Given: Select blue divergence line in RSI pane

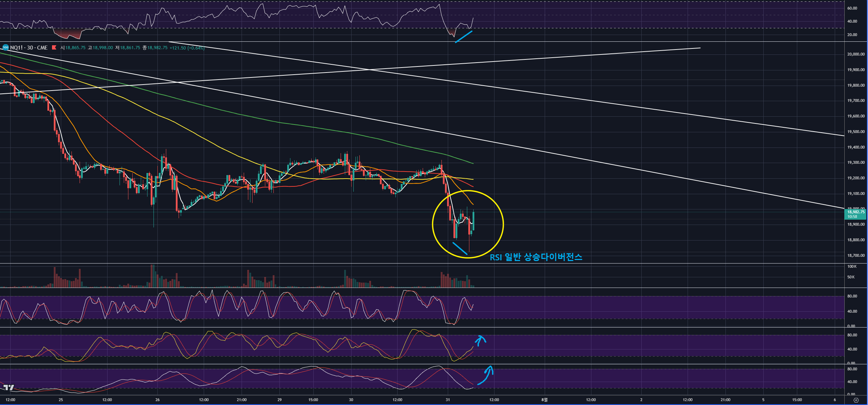Looking at the screenshot, I should (x=464, y=37).
